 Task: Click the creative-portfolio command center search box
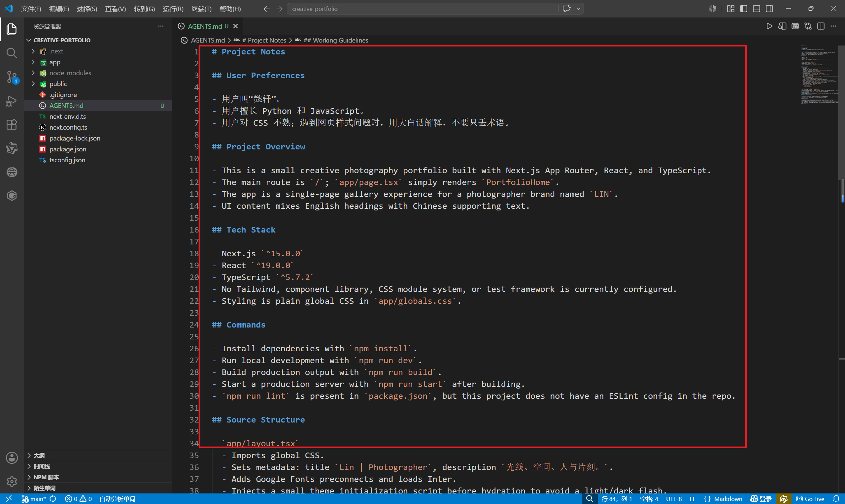(x=423, y=9)
